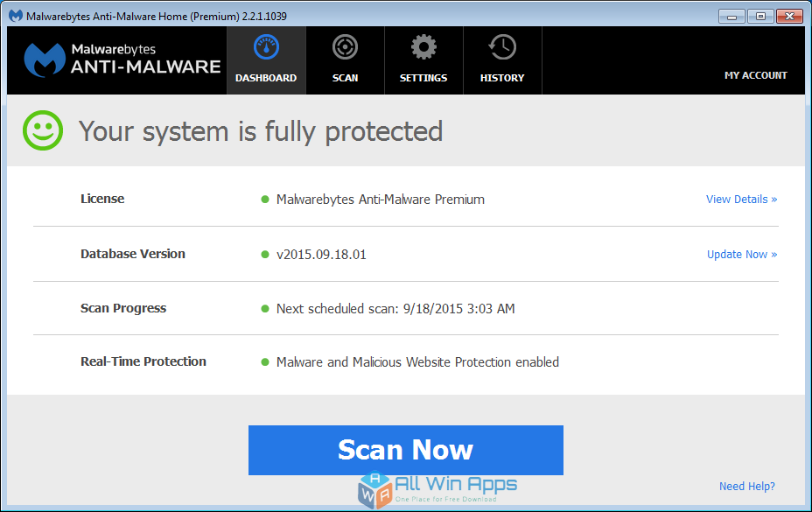The image size is (812, 512).
Task: Click 'Malware and Malicious Website Protection enabled'
Action: pyautogui.click(x=417, y=362)
